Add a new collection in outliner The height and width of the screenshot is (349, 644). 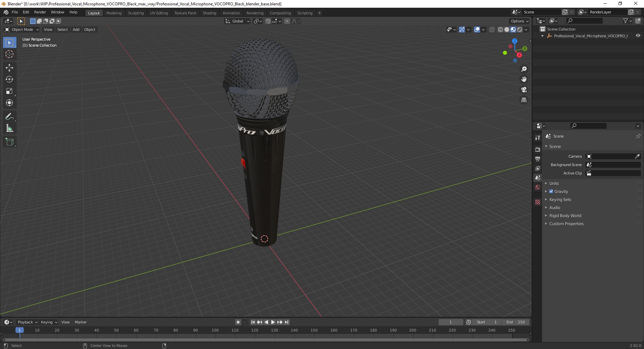(x=638, y=21)
